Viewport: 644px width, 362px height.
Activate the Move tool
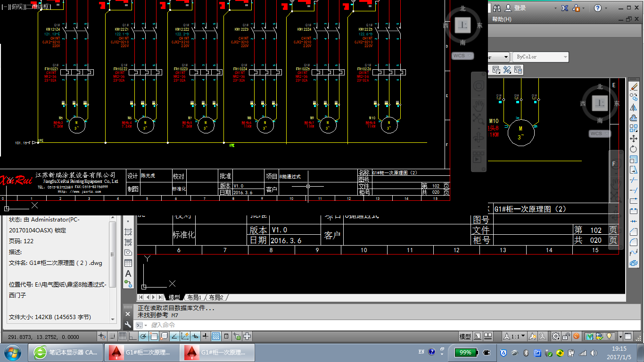(x=634, y=139)
